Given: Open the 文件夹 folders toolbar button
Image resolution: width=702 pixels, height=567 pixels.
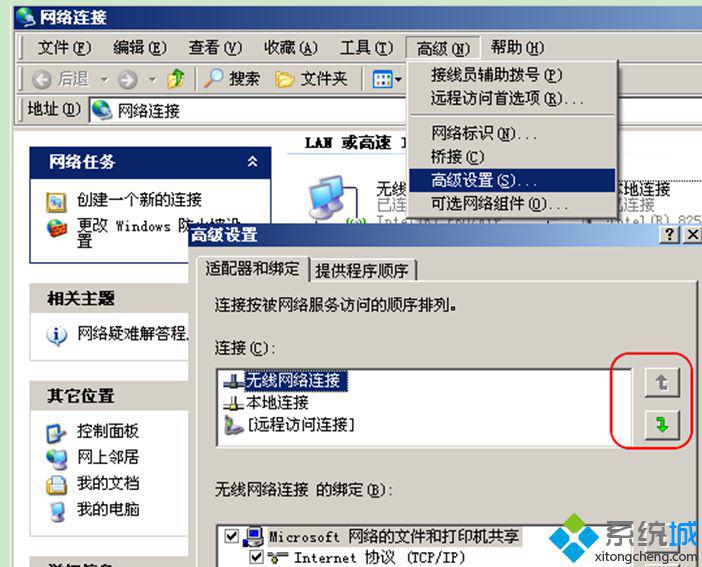Looking at the screenshot, I should point(311,79).
